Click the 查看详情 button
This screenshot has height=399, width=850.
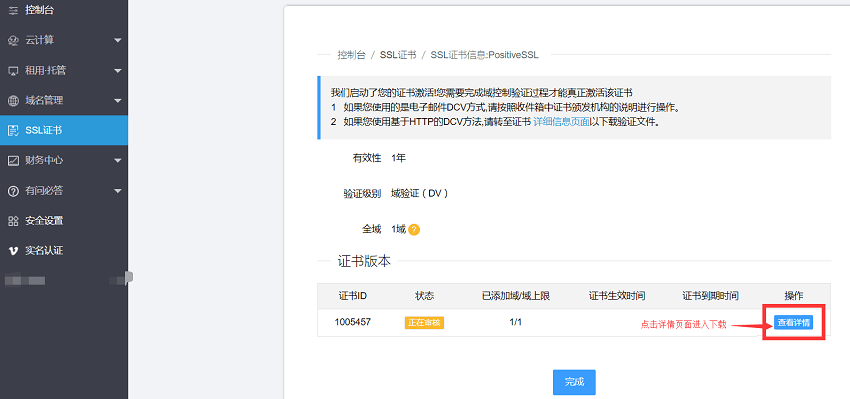[x=794, y=323]
